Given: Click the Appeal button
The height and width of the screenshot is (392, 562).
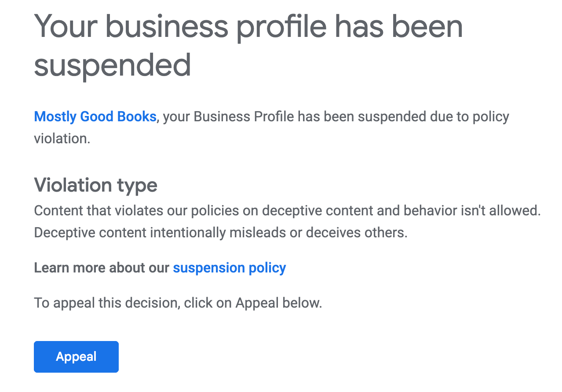Looking at the screenshot, I should pyautogui.click(x=76, y=356).
